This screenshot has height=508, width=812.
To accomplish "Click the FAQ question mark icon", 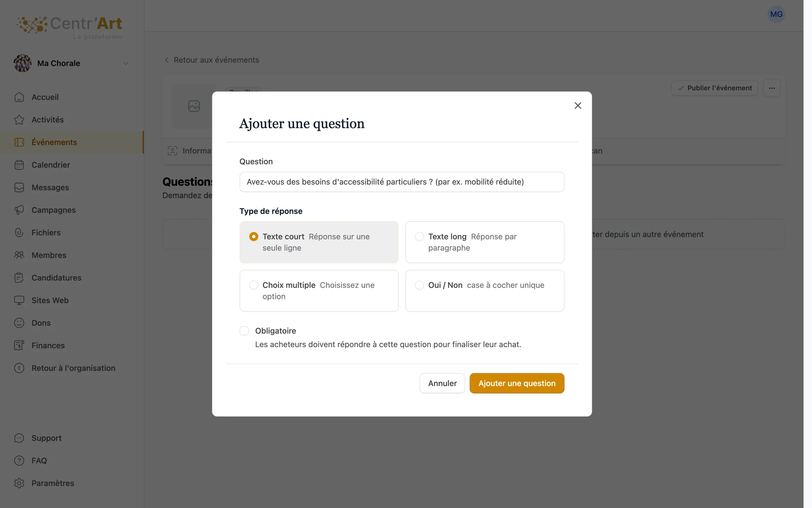I will (19, 460).
